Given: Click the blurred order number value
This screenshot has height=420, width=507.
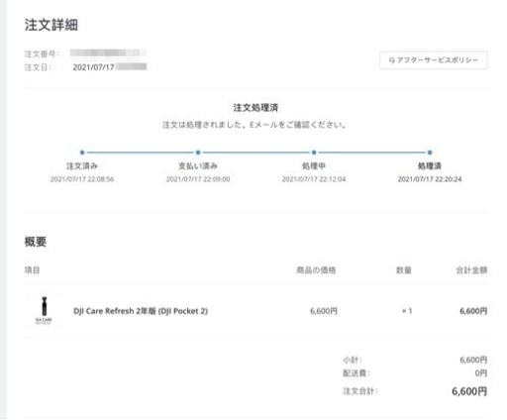Looking at the screenshot, I should pyautogui.click(x=108, y=52).
